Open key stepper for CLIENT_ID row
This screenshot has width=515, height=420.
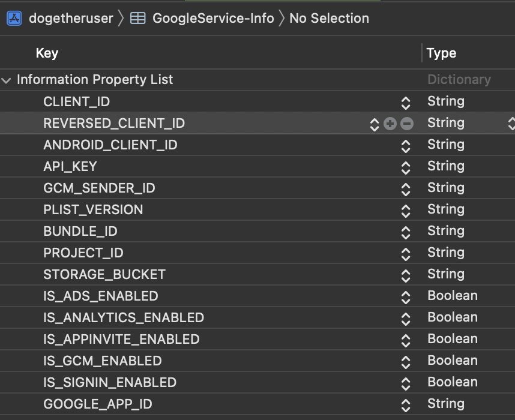[x=406, y=103]
